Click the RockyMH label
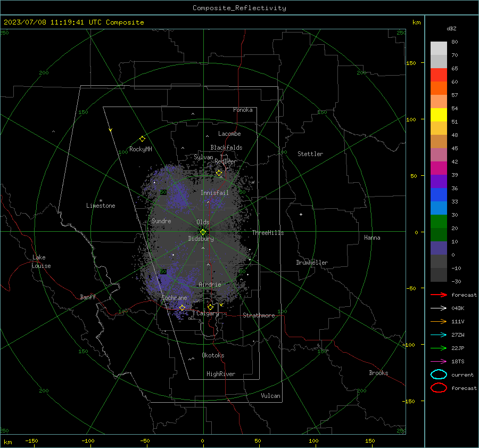Screen dimensions: 479x448 141,149
